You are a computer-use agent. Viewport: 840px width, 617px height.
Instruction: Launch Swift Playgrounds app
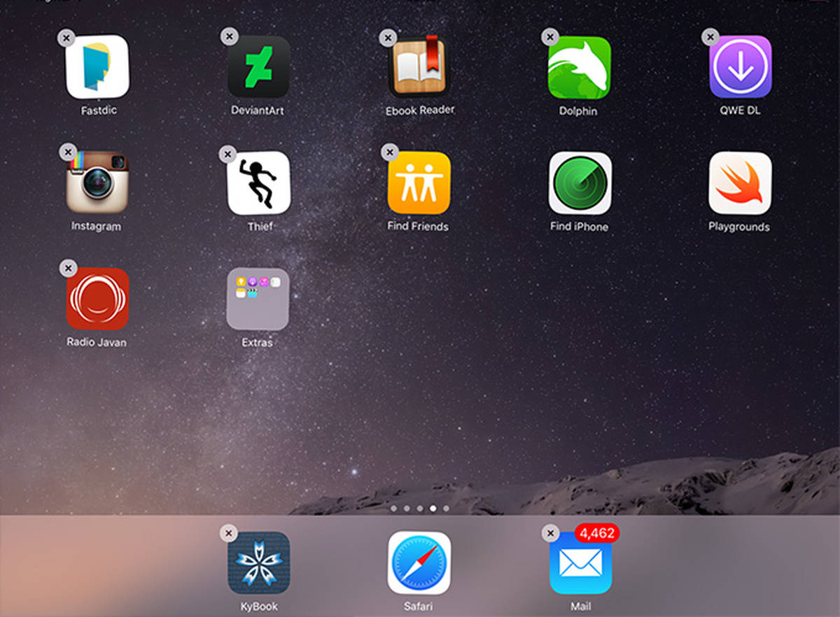(740, 183)
